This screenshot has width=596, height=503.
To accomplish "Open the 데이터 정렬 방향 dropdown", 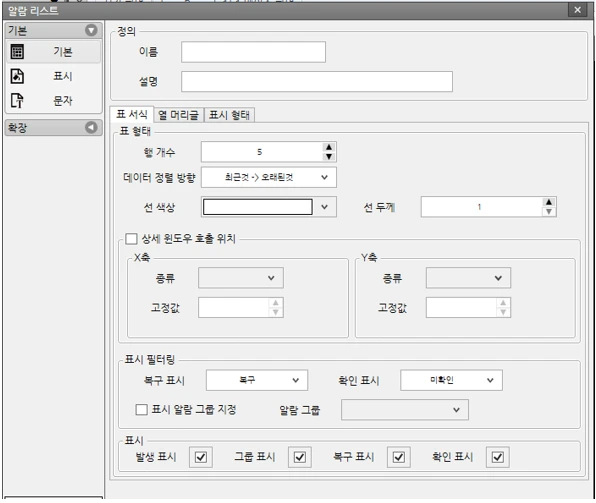I will (x=269, y=177).
